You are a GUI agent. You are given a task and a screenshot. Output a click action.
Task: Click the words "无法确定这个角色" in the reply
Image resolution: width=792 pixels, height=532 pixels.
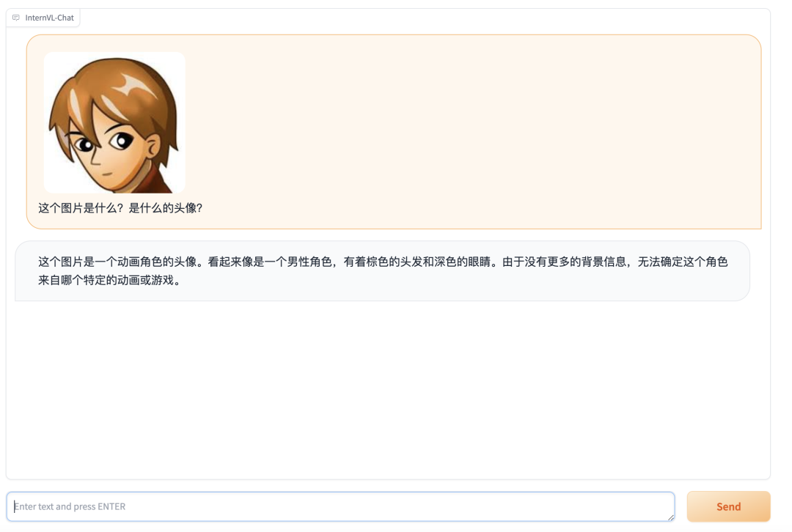(683, 262)
